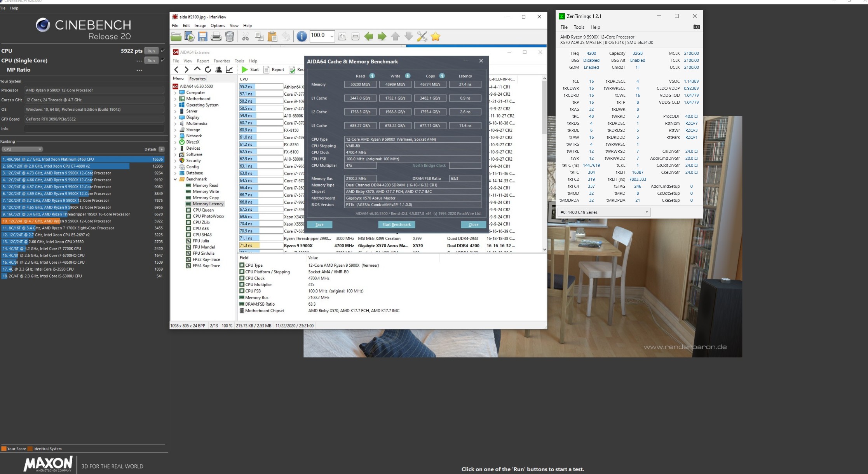This screenshot has width=868, height=474.
Task: Click Close in benchmark dialog
Action: coord(473,224)
